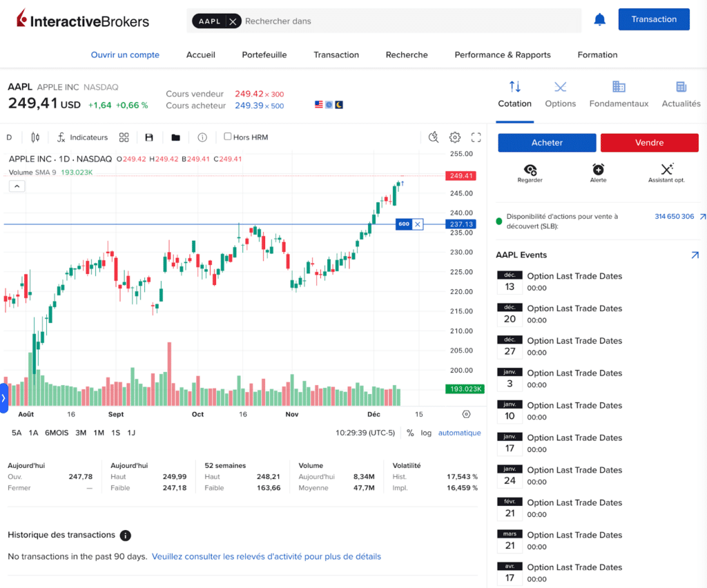Viewport: 707px width, 588px height.
Task: Open the Ouvrir un compte link
Action: [x=126, y=55]
